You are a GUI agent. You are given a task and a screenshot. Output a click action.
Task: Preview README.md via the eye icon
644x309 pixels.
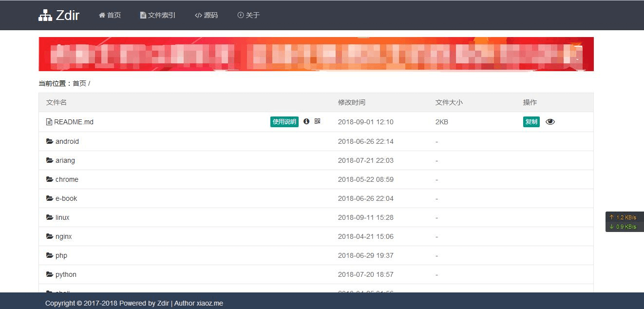550,122
